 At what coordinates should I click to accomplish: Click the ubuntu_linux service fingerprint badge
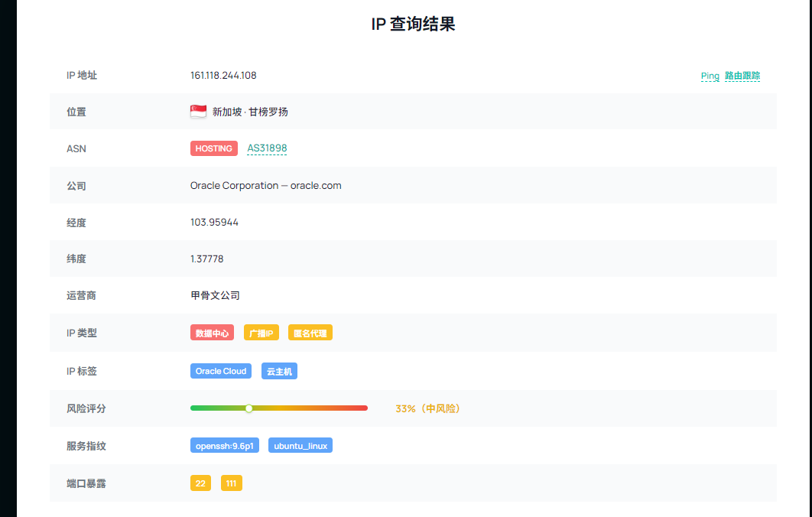pos(300,444)
